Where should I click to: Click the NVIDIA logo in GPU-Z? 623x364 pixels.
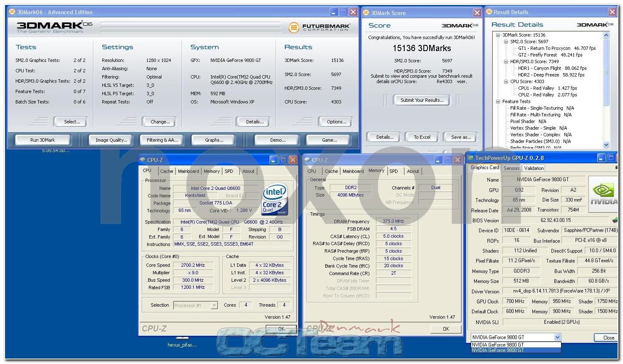pos(603,194)
